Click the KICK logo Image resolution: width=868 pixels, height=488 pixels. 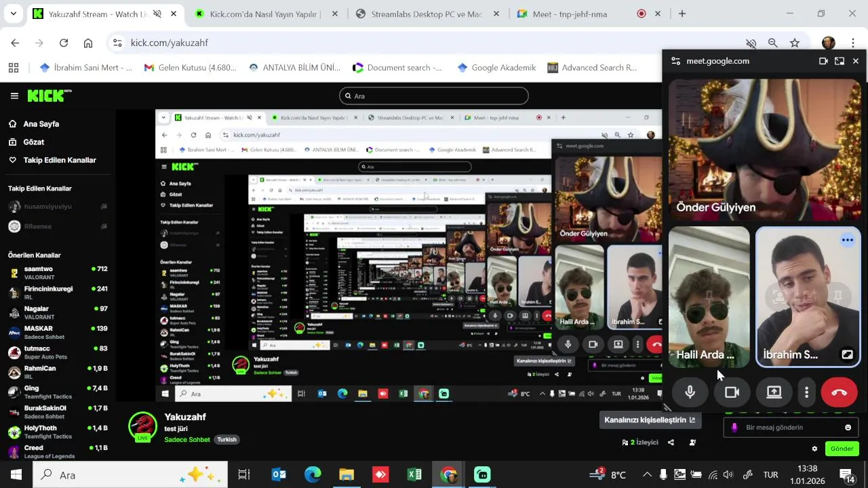(x=49, y=96)
